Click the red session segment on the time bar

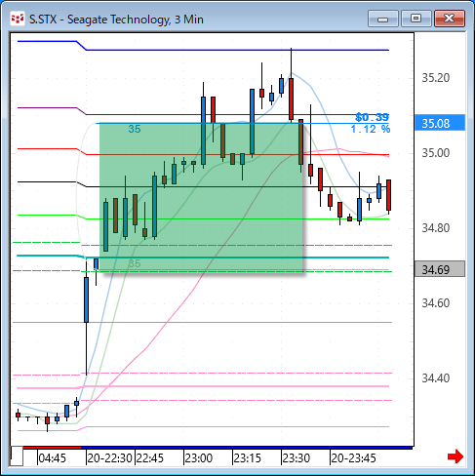point(52,448)
